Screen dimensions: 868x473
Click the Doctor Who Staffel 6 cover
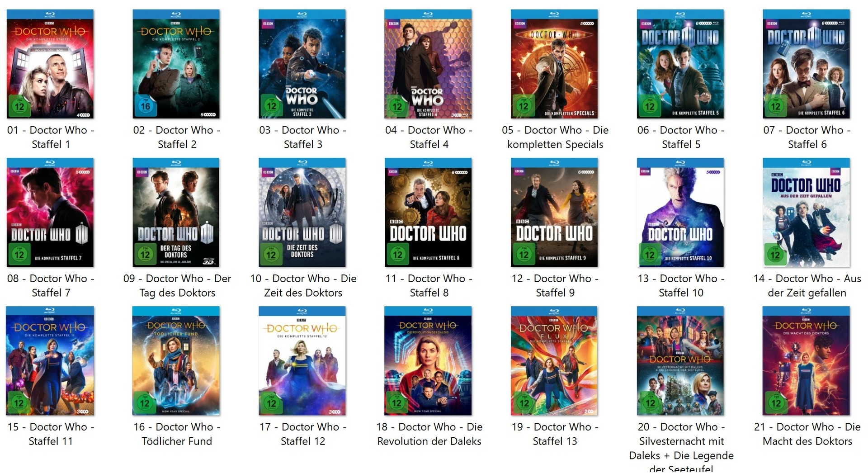click(x=807, y=64)
